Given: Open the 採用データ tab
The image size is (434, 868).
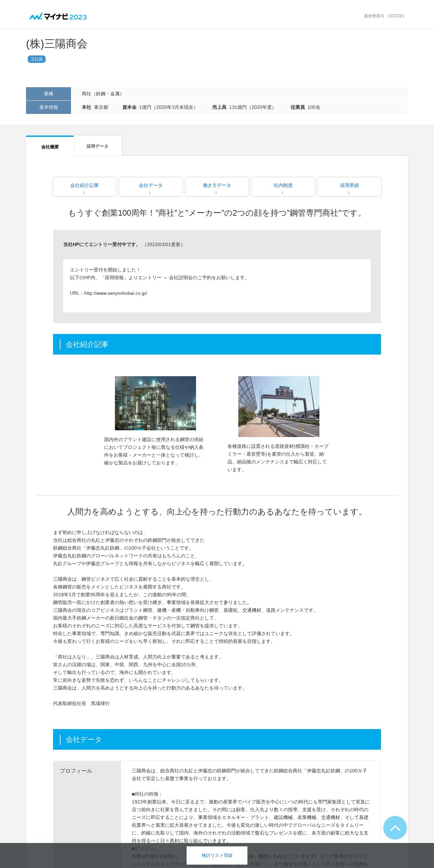Looking at the screenshot, I should [97, 146].
